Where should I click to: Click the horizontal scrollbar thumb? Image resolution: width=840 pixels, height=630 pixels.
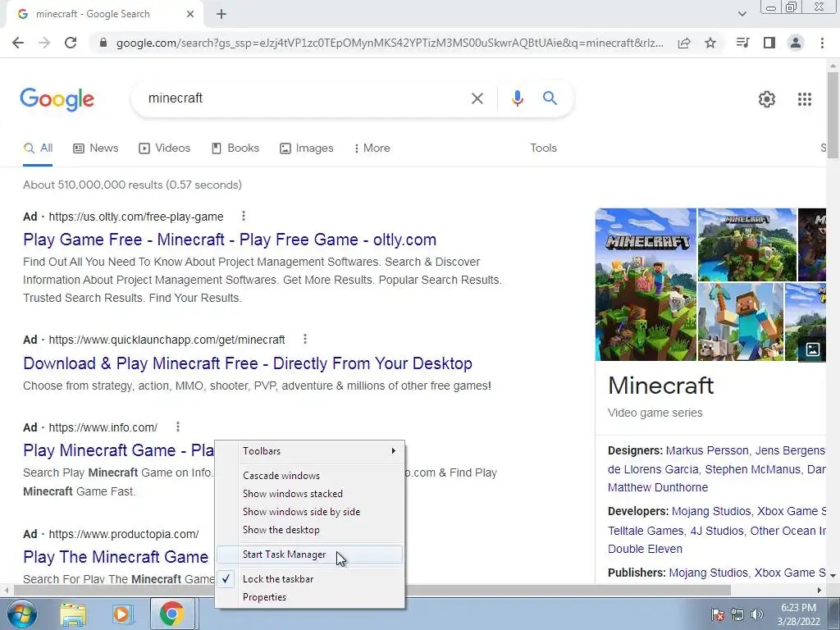click(x=372, y=591)
